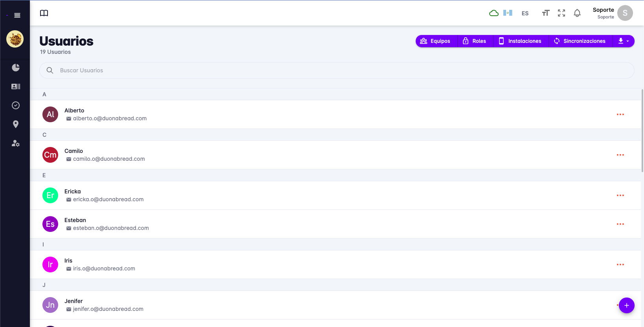The image size is (644, 327).
Task: Click the text size icon
Action: (x=545, y=13)
